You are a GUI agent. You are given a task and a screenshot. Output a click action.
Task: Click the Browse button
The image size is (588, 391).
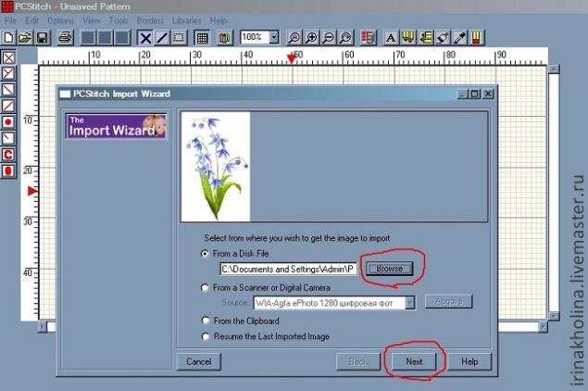point(389,269)
